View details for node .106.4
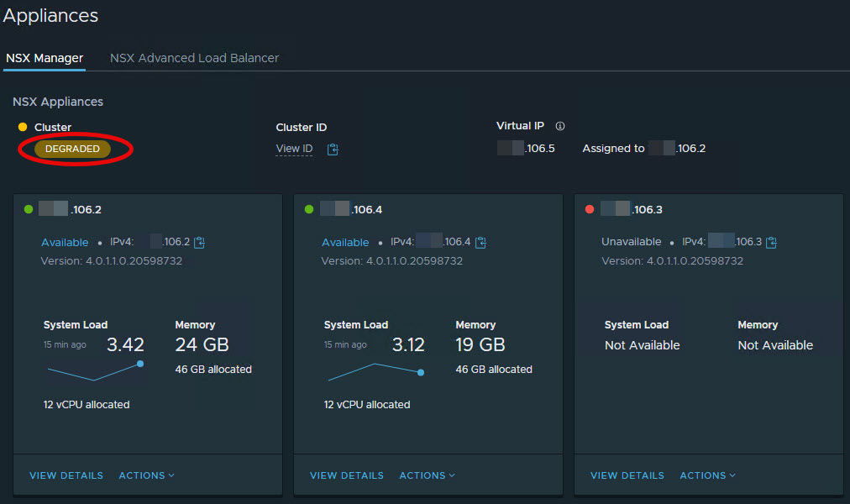This screenshot has width=850, height=504. [x=347, y=475]
